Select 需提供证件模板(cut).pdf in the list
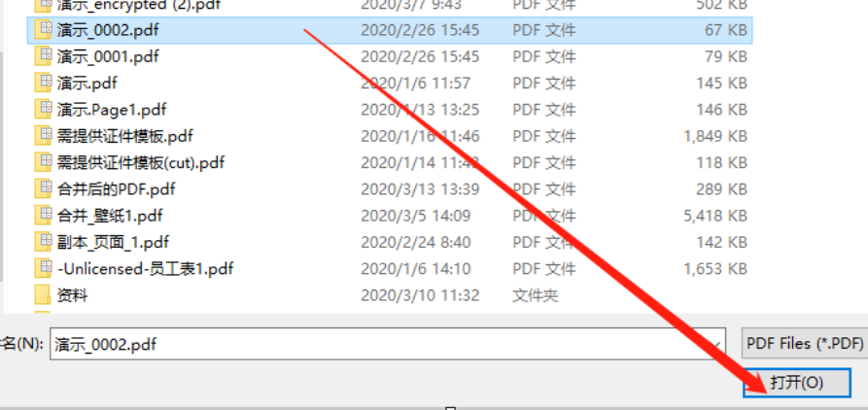 point(141,162)
